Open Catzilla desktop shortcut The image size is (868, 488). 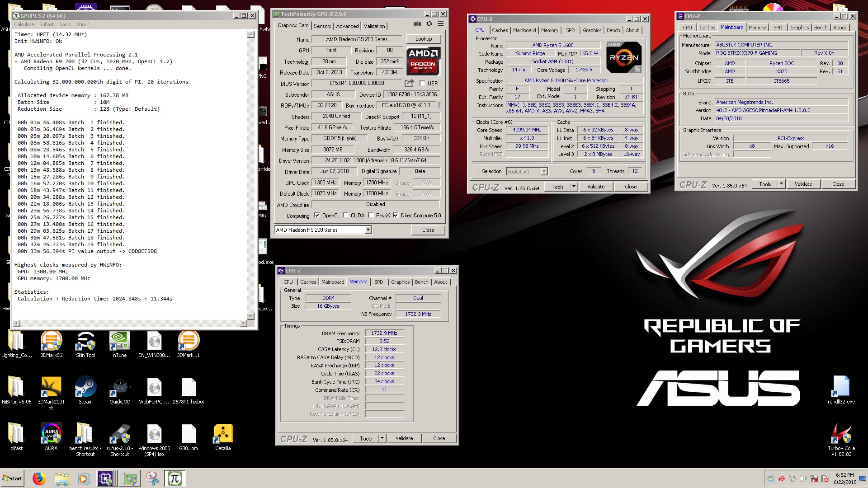click(223, 437)
